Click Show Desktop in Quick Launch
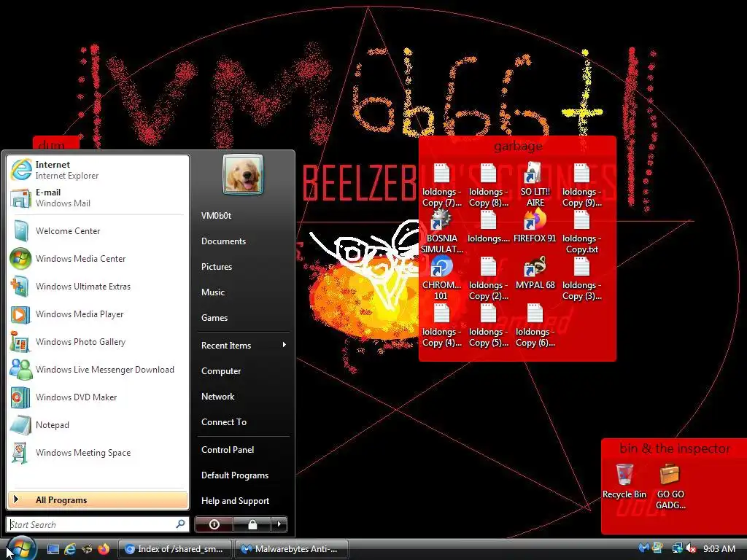 pyautogui.click(x=53, y=549)
